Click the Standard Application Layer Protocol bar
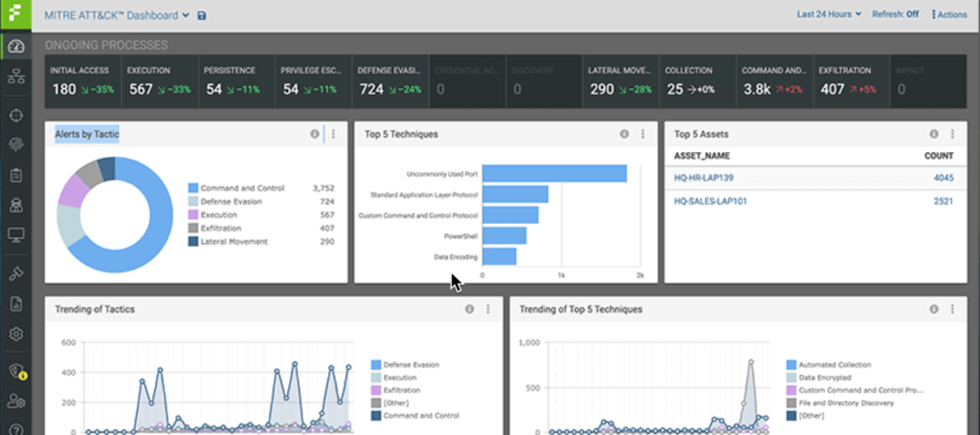 pyautogui.click(x=515, y=194)
